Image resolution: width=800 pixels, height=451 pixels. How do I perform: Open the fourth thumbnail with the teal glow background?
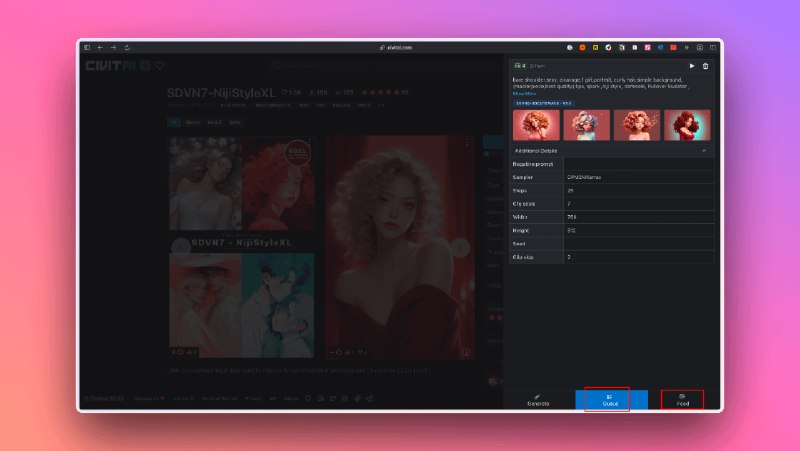(x=687, y=125)
